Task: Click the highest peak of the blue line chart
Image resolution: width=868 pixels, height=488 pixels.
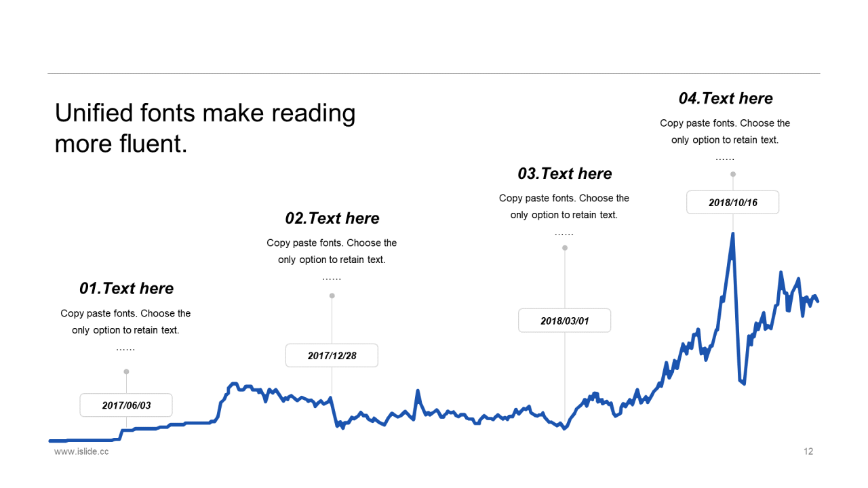Action: click(733, 235)
